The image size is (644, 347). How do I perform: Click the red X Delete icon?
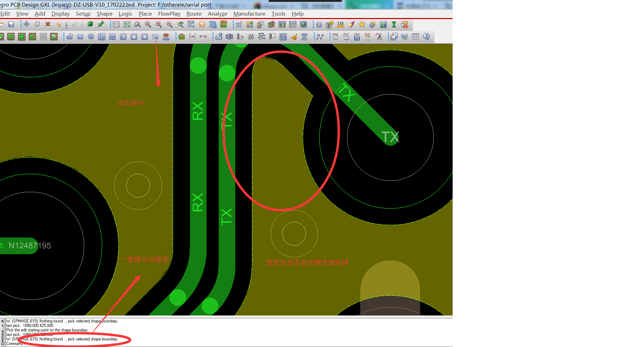[48, 24]
